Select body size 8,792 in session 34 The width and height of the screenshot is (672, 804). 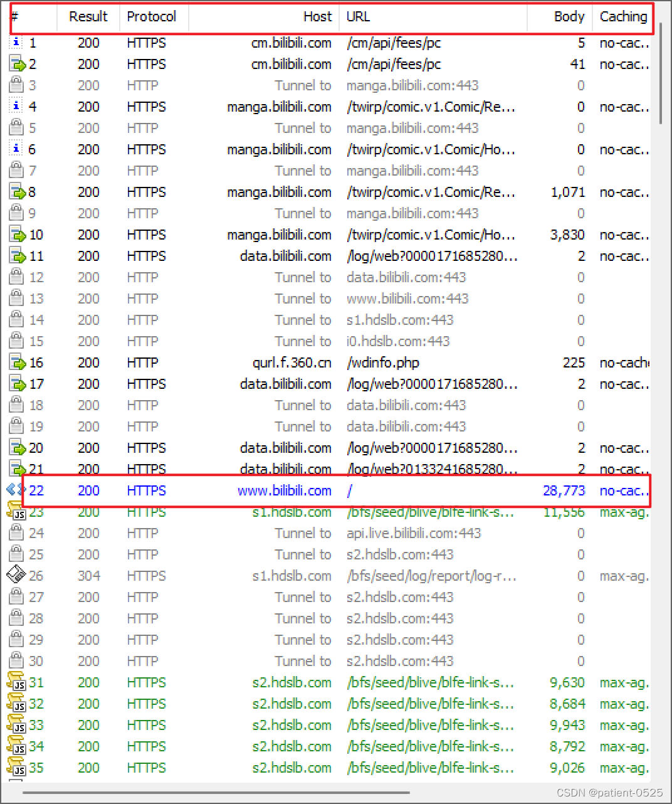tap(567, 746)
